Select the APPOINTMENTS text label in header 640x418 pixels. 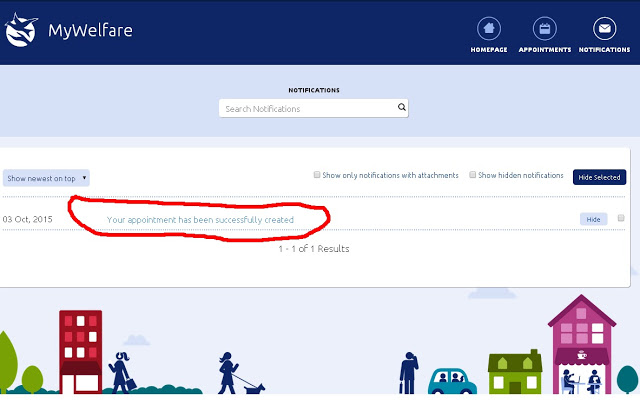tap(545, 49)
